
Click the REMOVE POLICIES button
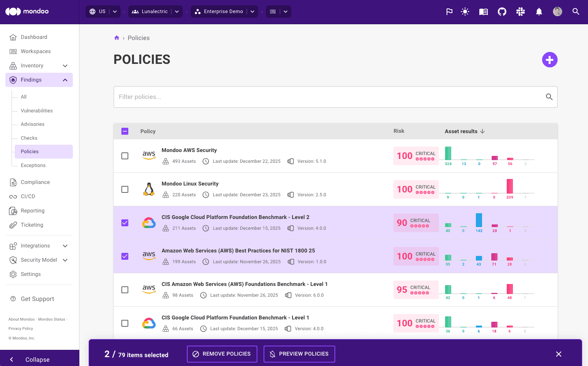222,354
